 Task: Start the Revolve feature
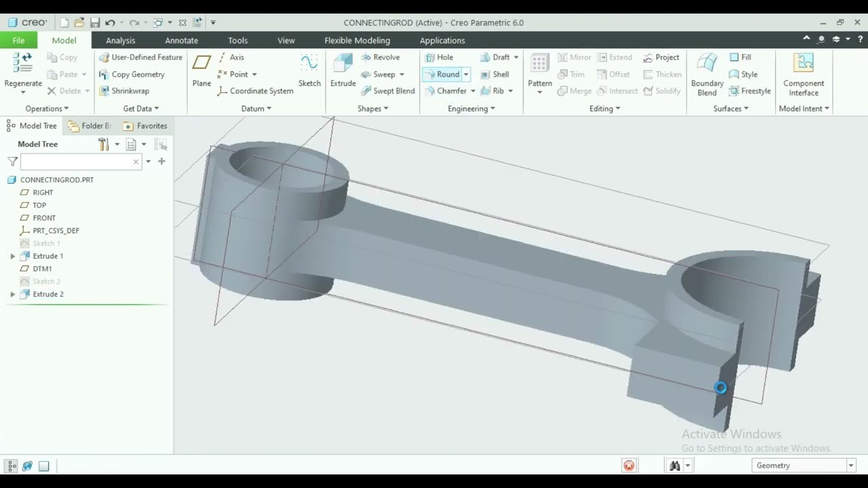coord(380,58)
